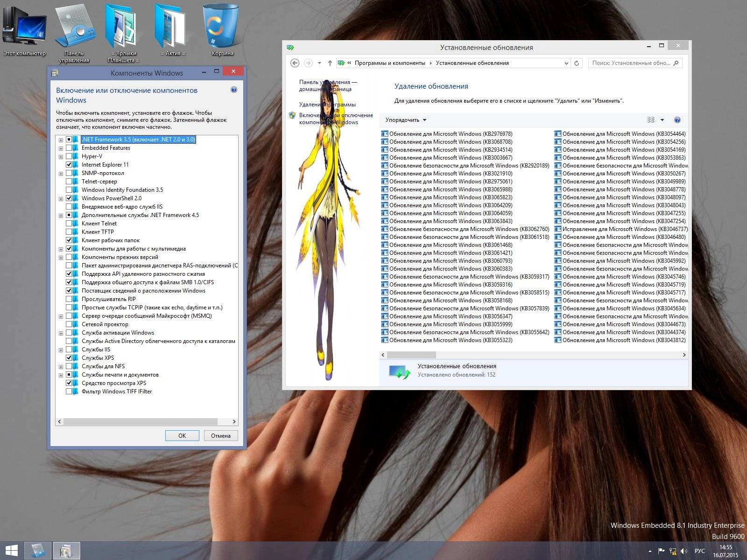
Task: Open 'Включение или отключение компонентов Windows' link
Action: pyautogui.click(x=336, y=119)
